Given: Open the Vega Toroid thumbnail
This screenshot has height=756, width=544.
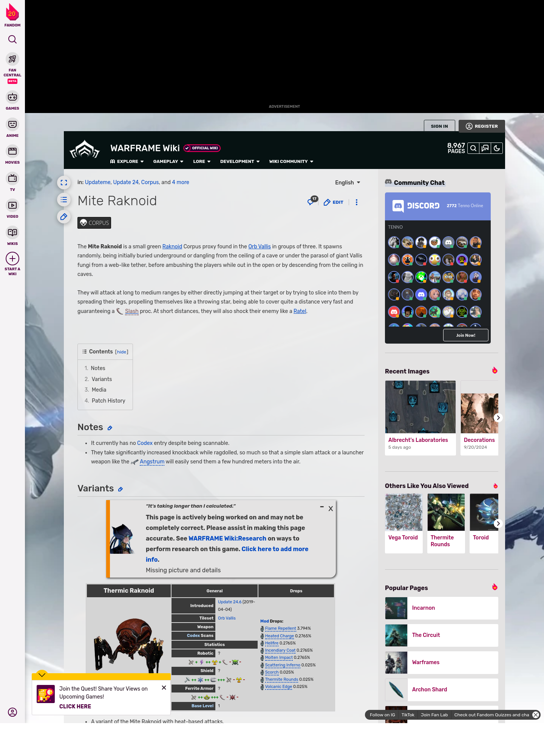Looking at the screenshot, I should tap(404, 512).
